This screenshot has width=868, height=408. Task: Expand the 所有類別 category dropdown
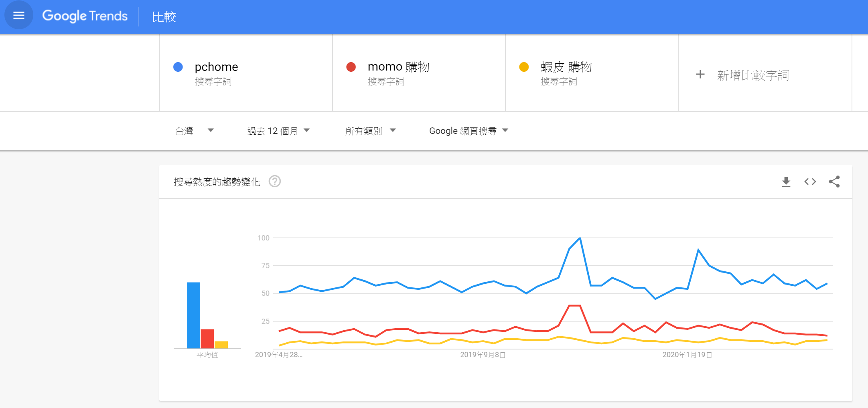coord(370,131)
